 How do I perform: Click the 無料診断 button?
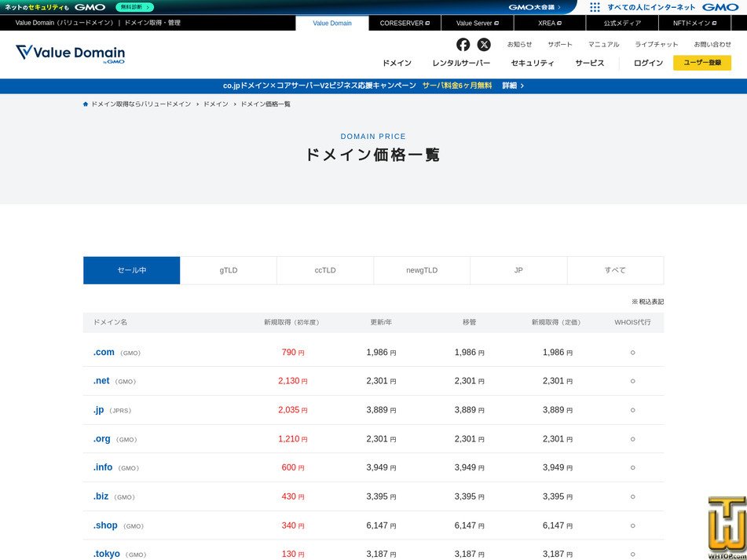coord(134,7)
